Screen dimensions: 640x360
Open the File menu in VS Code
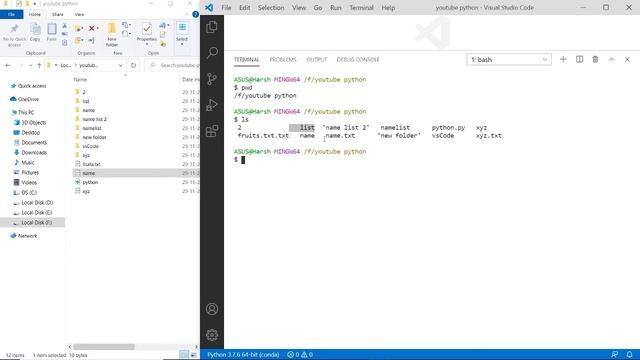pyautogui.click(x=226, y=8)
